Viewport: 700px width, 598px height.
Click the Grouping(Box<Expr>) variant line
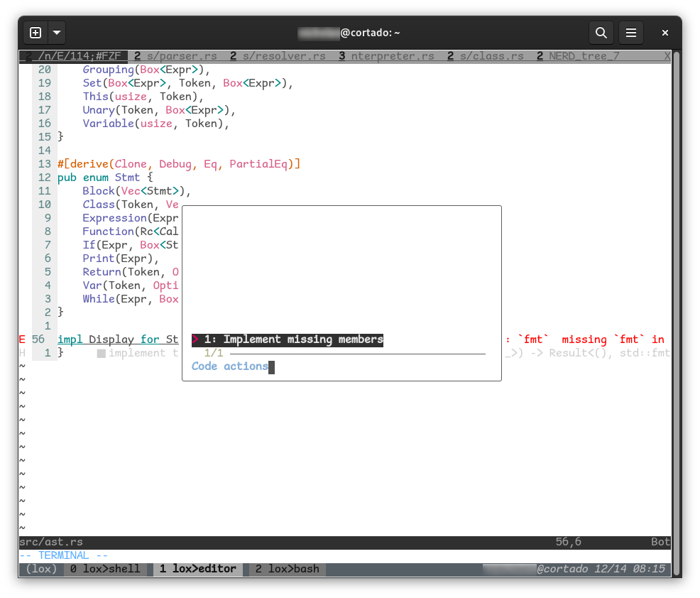pyautogui.click(x=146, y=70)
